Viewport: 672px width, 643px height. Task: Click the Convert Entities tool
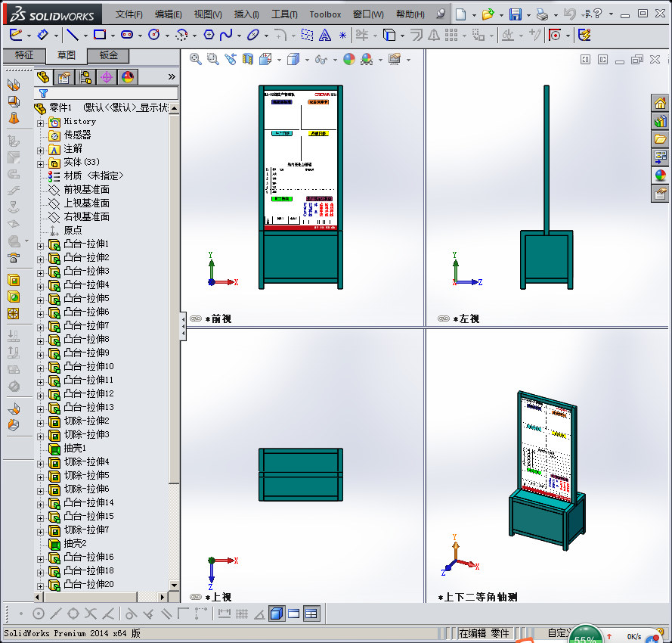pos(389,35)
